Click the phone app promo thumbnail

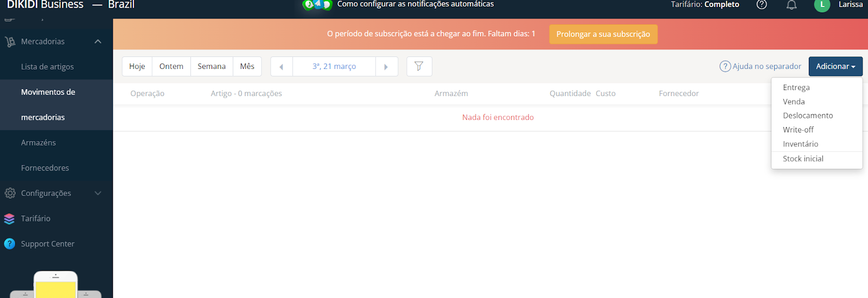pos(55,284)
